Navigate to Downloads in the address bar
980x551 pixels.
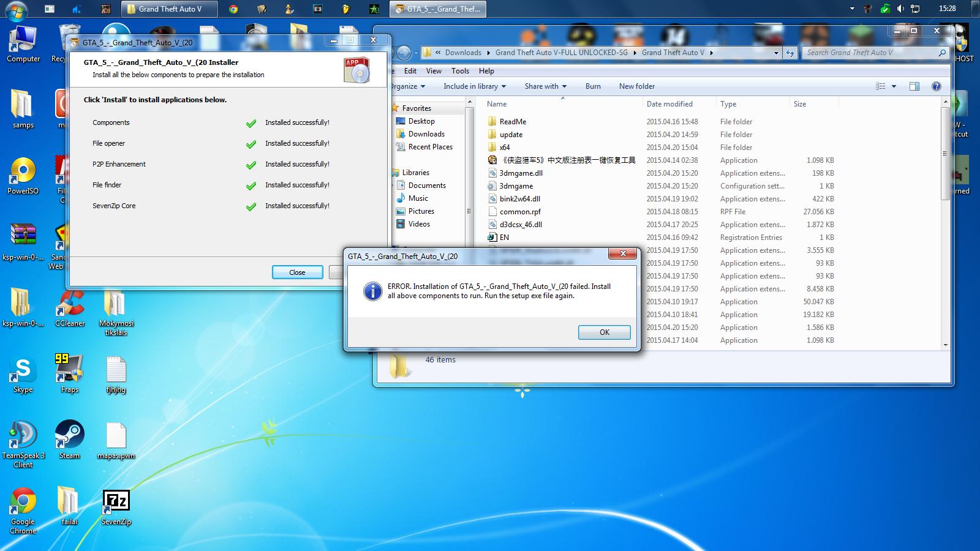point(463,53)
